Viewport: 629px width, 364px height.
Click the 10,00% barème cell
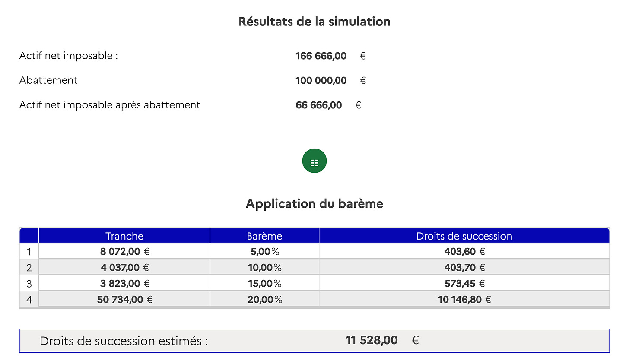pos(264,267)
